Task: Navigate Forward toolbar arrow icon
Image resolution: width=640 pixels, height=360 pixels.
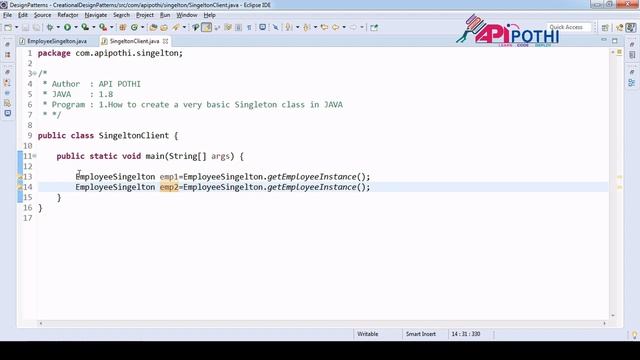Action: tap(353, 27)
